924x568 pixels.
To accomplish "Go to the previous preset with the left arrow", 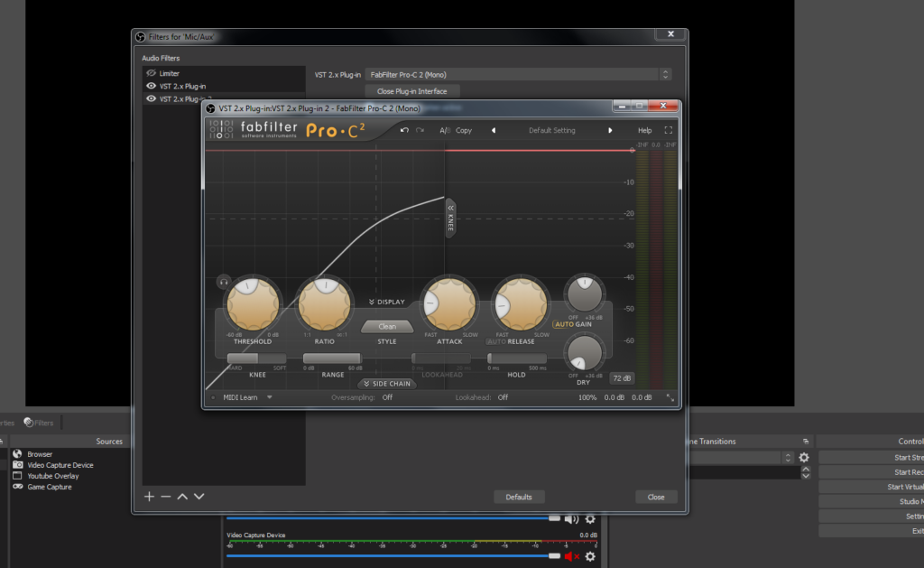I will (x=494, y=130).
